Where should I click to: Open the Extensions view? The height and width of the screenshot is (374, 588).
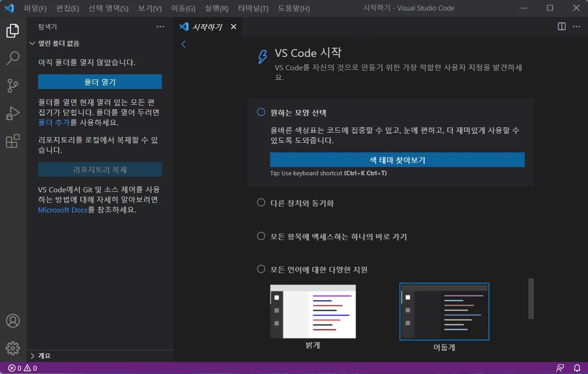(12, 140)
